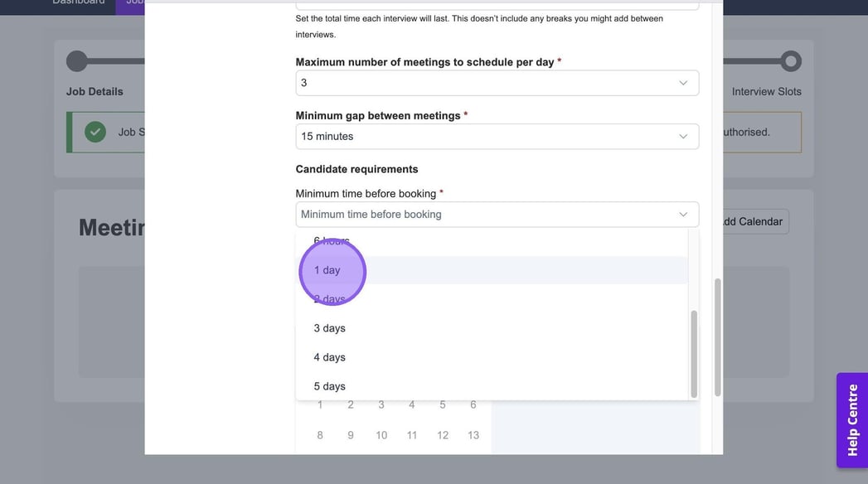Select the "1 day" option

(327, 270)
